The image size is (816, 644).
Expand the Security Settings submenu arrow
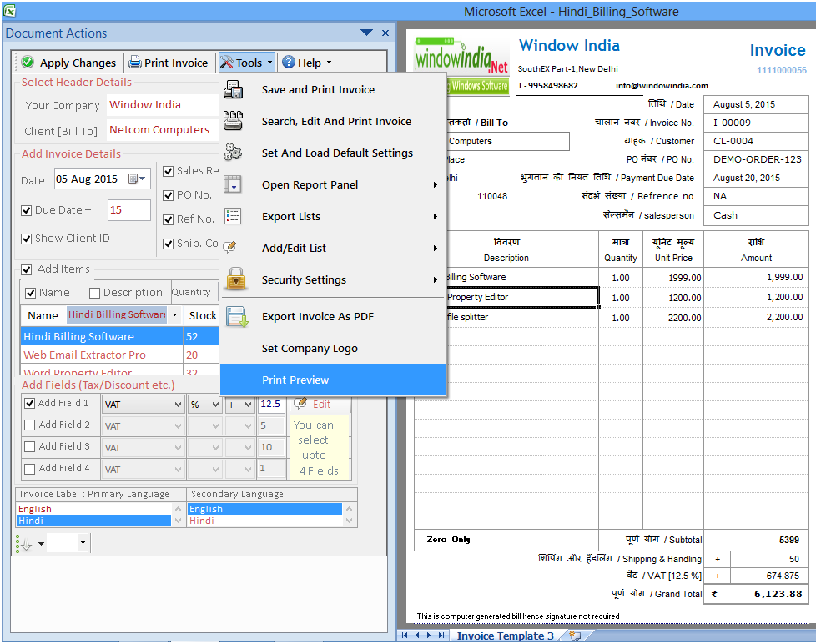click(x=436, y=279)
